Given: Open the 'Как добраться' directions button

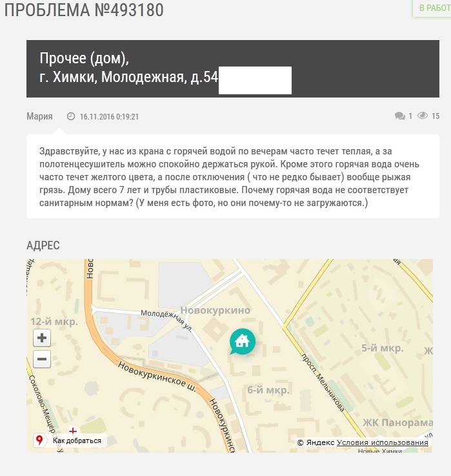Looking at the screenshot, I should coord(70,440).
